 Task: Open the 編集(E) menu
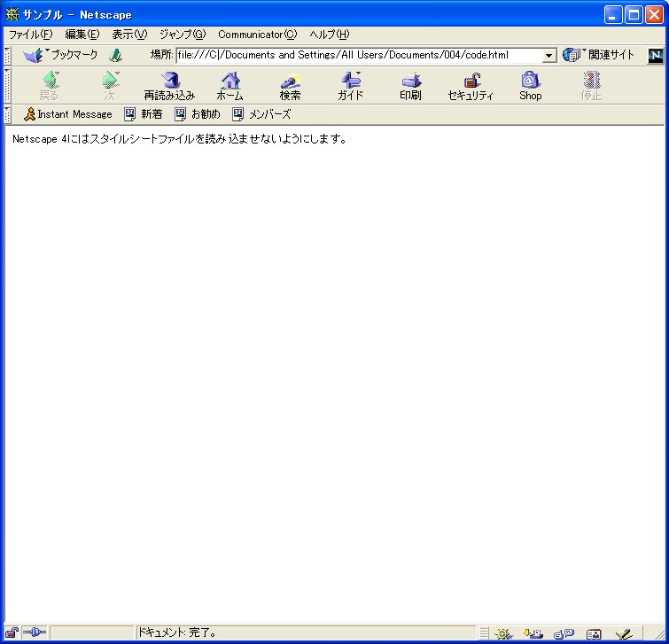[82, 35]
